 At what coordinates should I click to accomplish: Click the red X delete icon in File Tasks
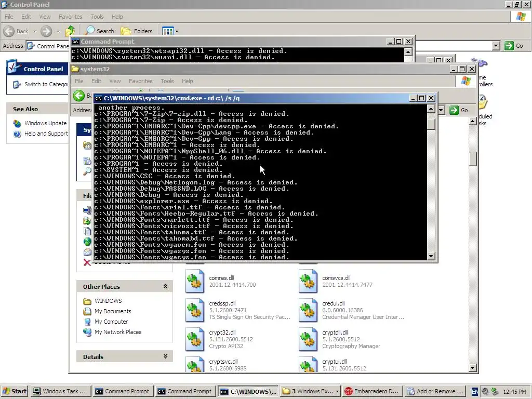[x=87, y=262]
